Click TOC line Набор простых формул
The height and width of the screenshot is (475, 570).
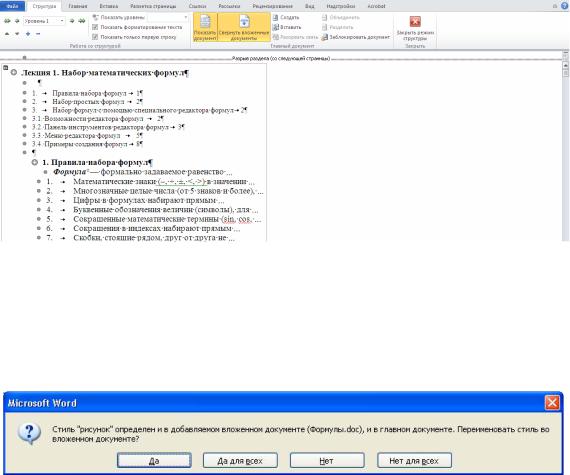click(x=88, y=102)
